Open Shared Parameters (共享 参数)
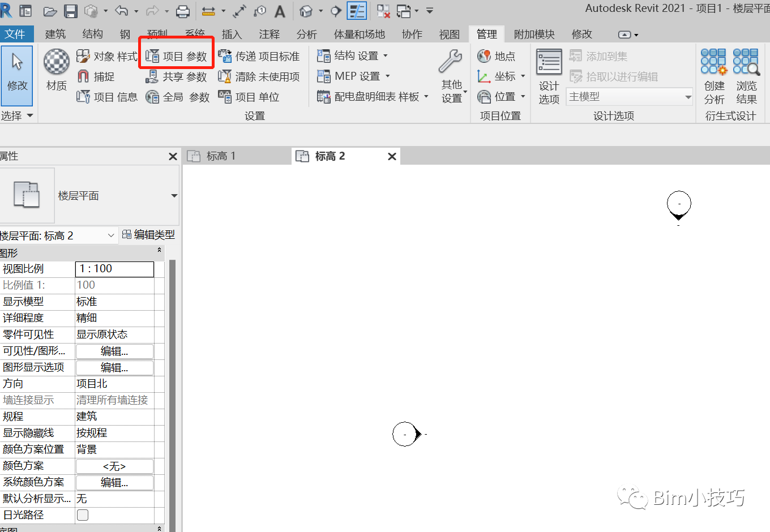This screenshot has height=532, width=770. 176,76
